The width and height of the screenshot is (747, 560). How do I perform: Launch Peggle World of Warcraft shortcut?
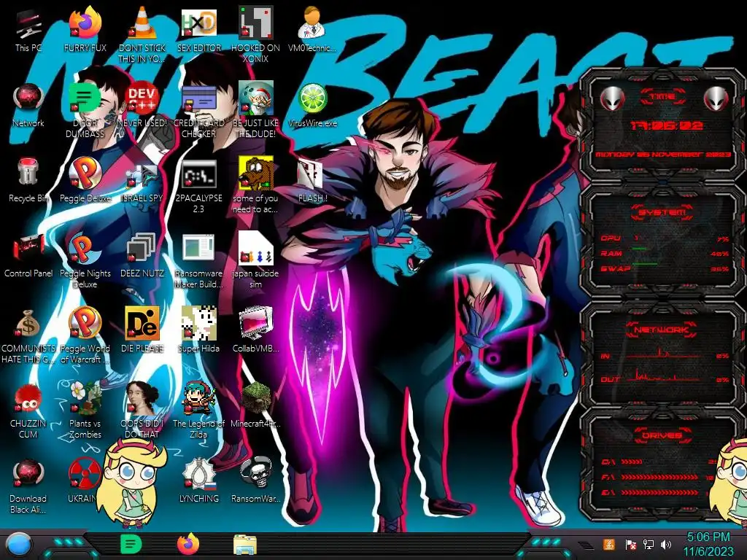coord(85,323)
